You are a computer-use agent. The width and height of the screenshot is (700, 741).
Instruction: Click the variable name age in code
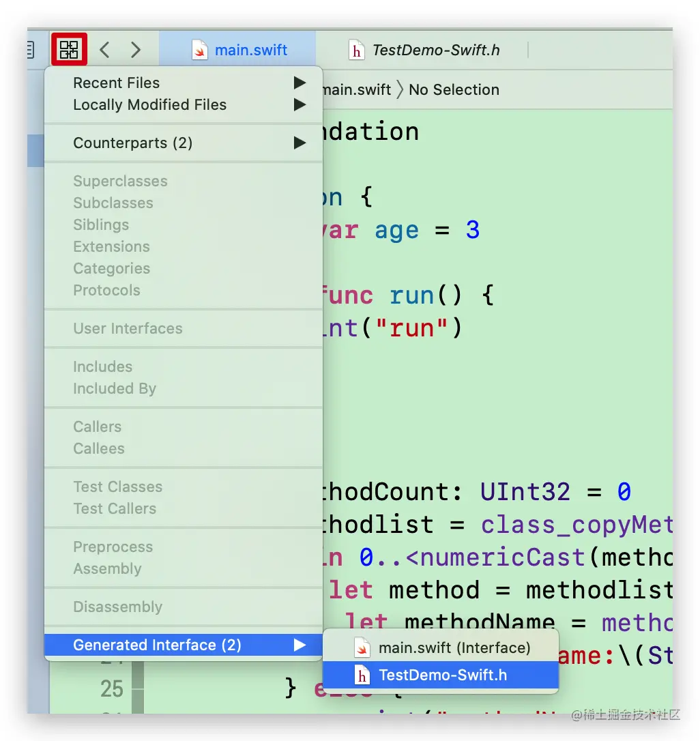tap(396, 231)
